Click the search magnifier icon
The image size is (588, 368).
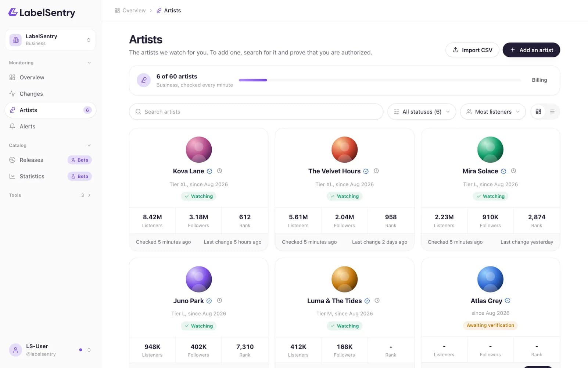pyautogui.click(x=138, y=112)
